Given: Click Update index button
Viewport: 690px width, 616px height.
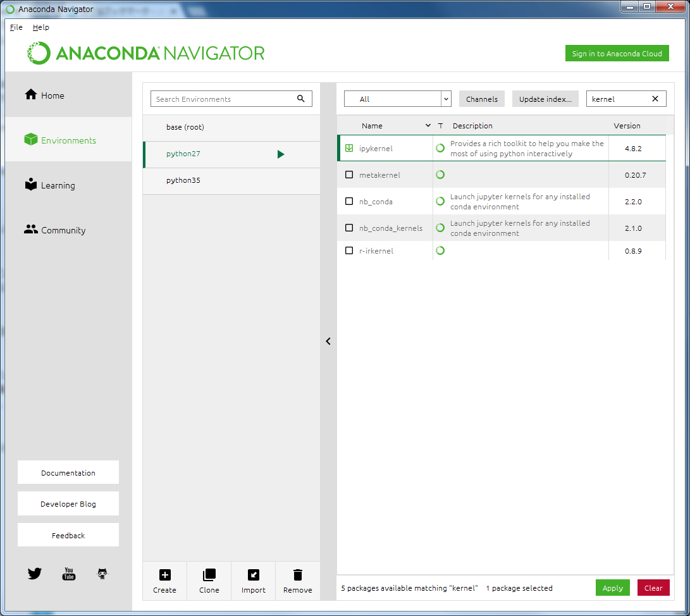Looking at the screenshot, I should (x=545, y=99).
